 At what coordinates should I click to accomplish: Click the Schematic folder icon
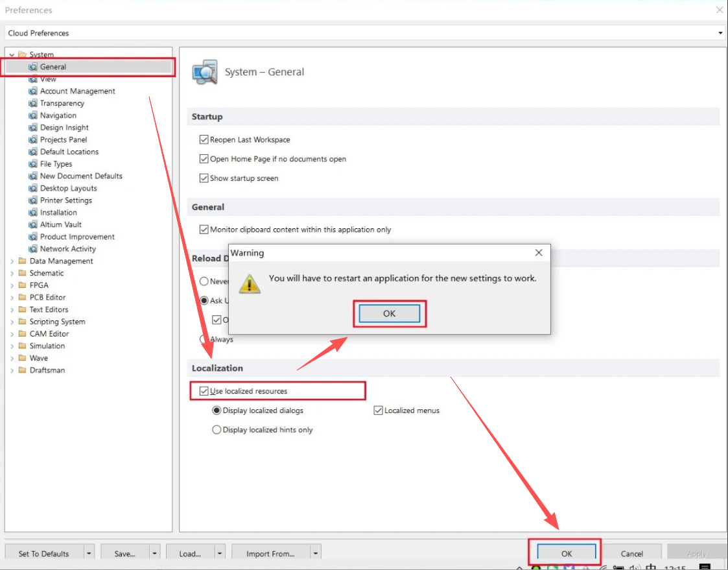23,274
